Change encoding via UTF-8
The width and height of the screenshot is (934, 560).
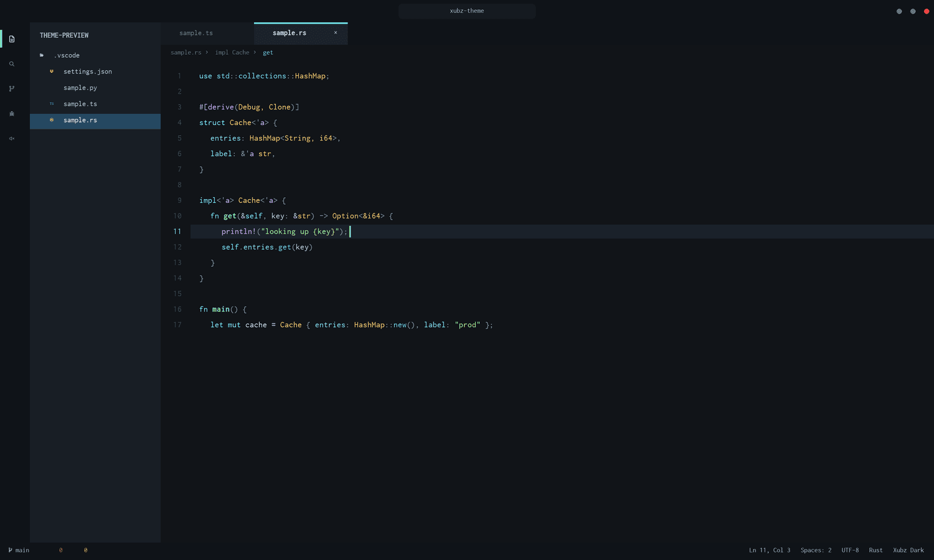click(850, 550)
